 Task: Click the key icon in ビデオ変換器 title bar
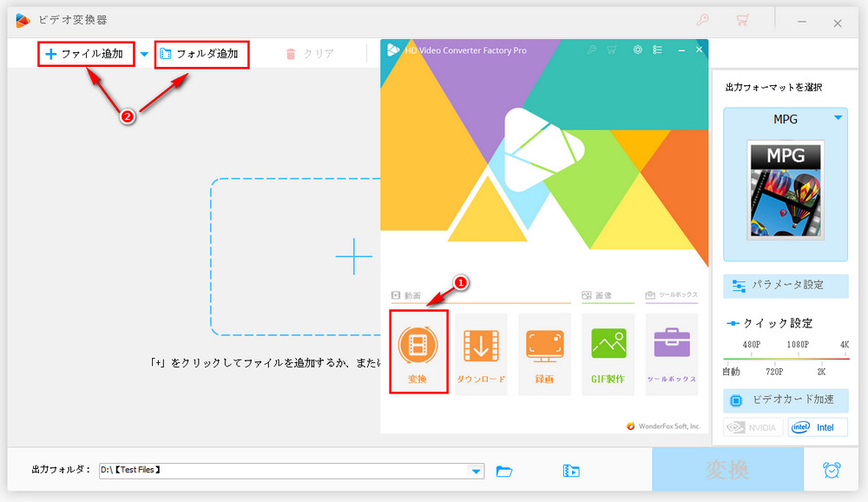click(702, 21)
